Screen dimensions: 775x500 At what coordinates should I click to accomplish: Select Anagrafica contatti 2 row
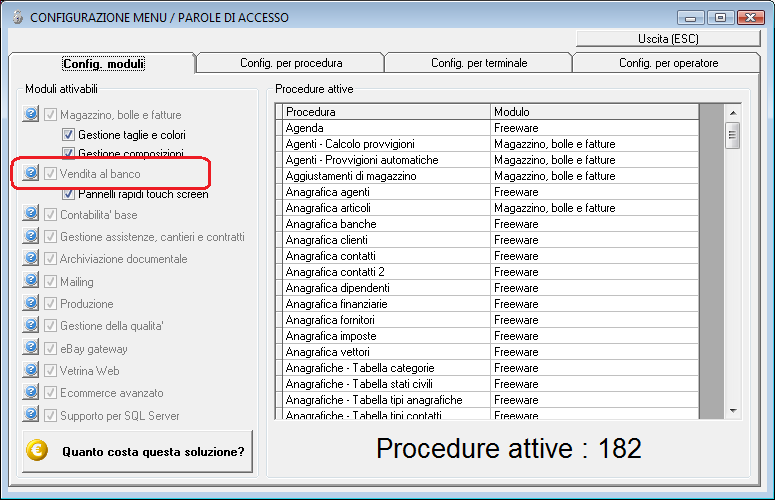pyautogui.click(x=487, y=272)
